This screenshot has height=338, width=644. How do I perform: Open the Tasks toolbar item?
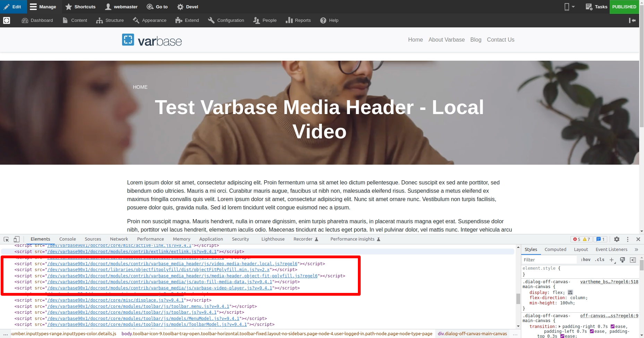596,7
